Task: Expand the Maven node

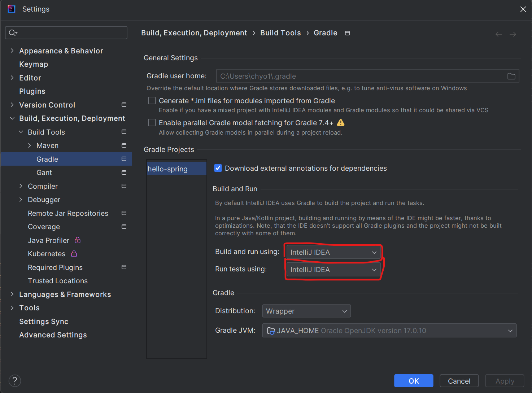Action: point(30,145)
